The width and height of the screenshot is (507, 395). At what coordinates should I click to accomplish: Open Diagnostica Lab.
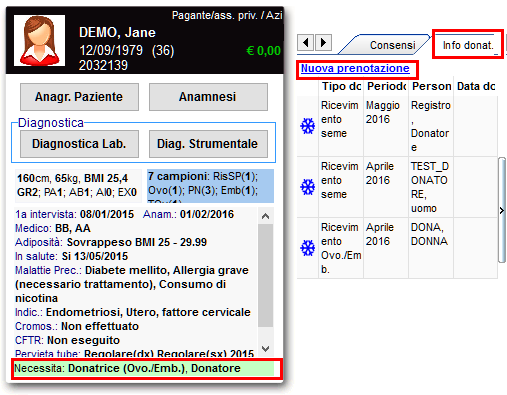[79, 144]
